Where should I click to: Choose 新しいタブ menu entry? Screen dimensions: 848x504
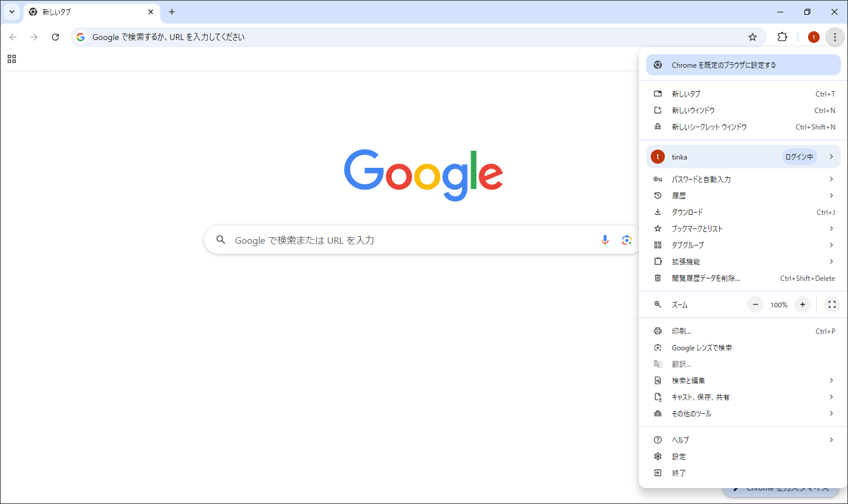[x=743, y=94]
